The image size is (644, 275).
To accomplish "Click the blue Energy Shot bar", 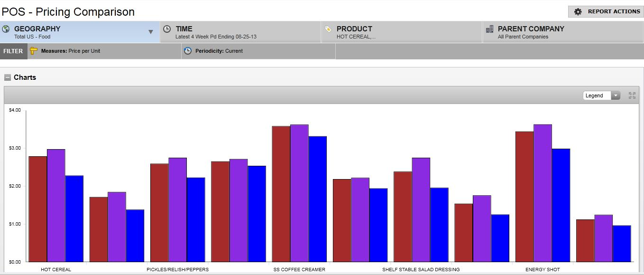I will pyautogui.click(x=561, y=205).
